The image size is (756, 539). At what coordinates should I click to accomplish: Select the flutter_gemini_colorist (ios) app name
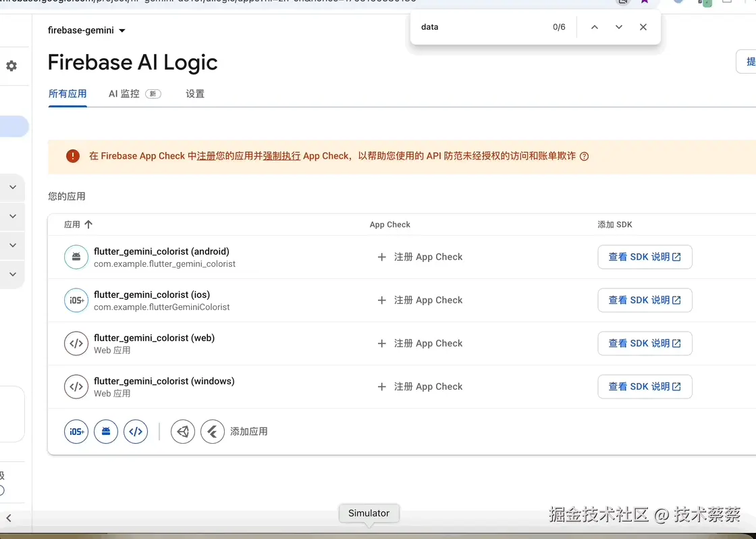(152, 295)
